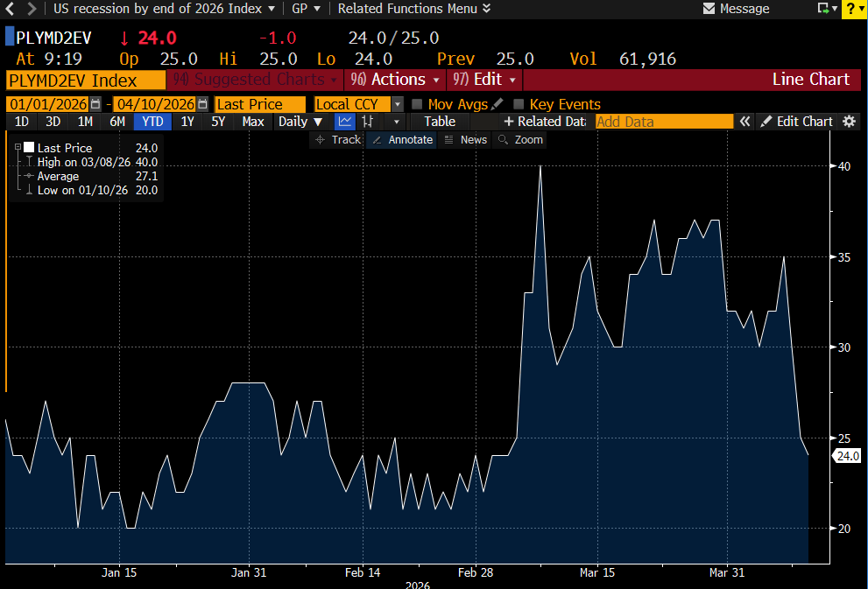Click the Line Chart title label
The height and width of the screenshot is (589, 868).
[810, 80]
